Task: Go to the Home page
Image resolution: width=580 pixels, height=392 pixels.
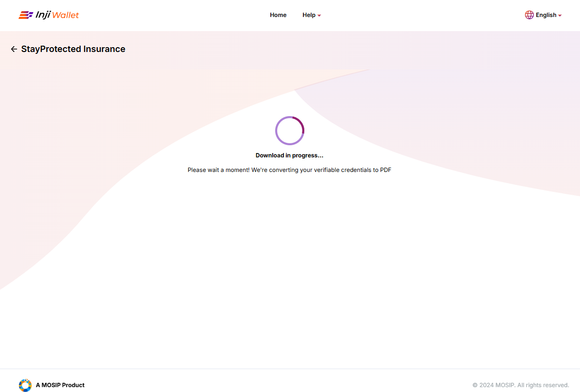Action: point(278,15)
